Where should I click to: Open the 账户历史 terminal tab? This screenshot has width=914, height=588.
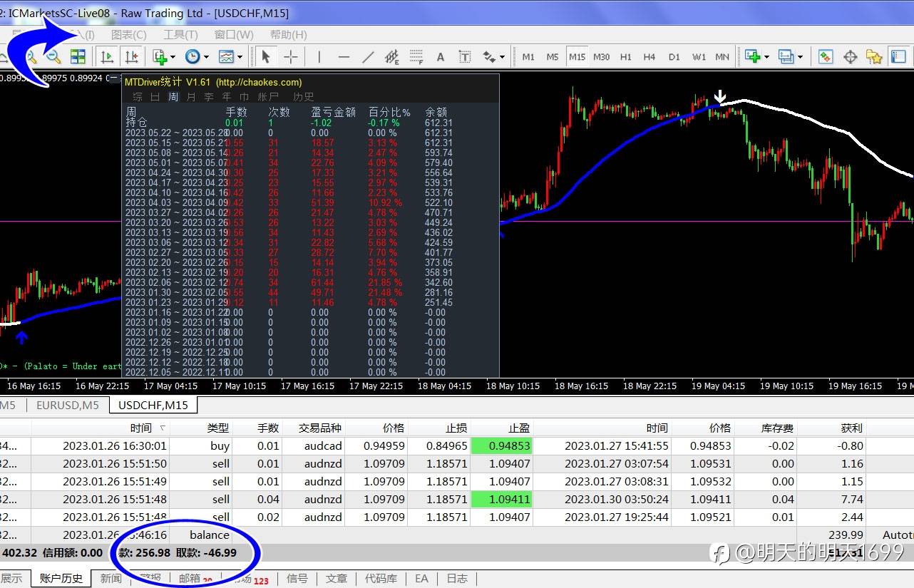61,578
